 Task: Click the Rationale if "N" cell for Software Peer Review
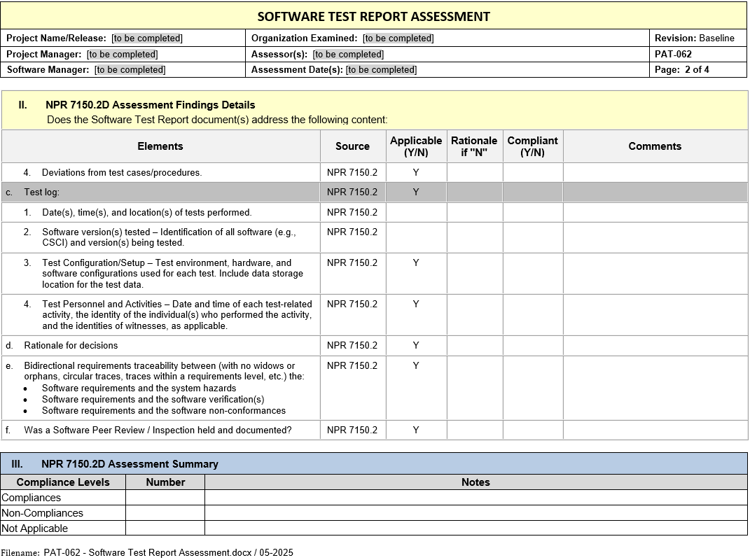(474, 430)
